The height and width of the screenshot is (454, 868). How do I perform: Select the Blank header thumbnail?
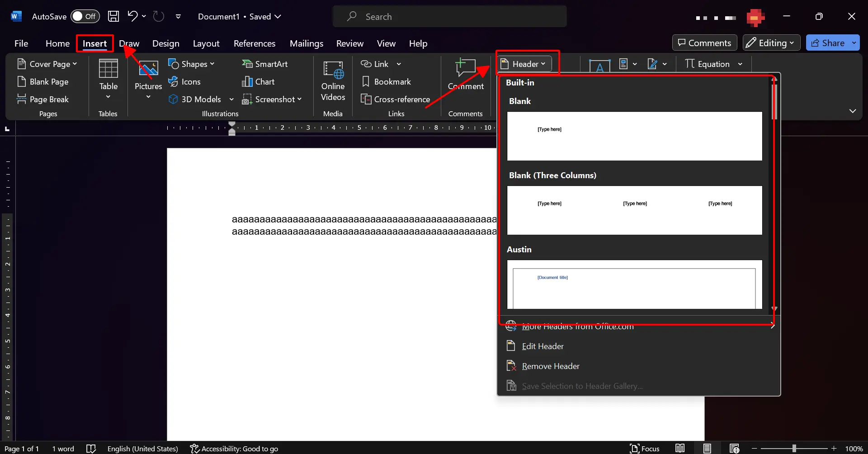pos(635,136)
